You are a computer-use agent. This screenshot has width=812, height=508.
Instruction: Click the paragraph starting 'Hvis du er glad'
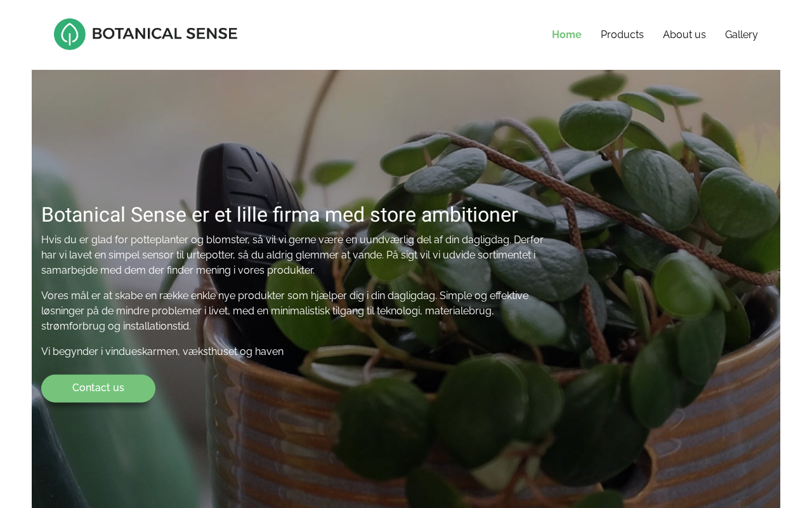(292, 255)
